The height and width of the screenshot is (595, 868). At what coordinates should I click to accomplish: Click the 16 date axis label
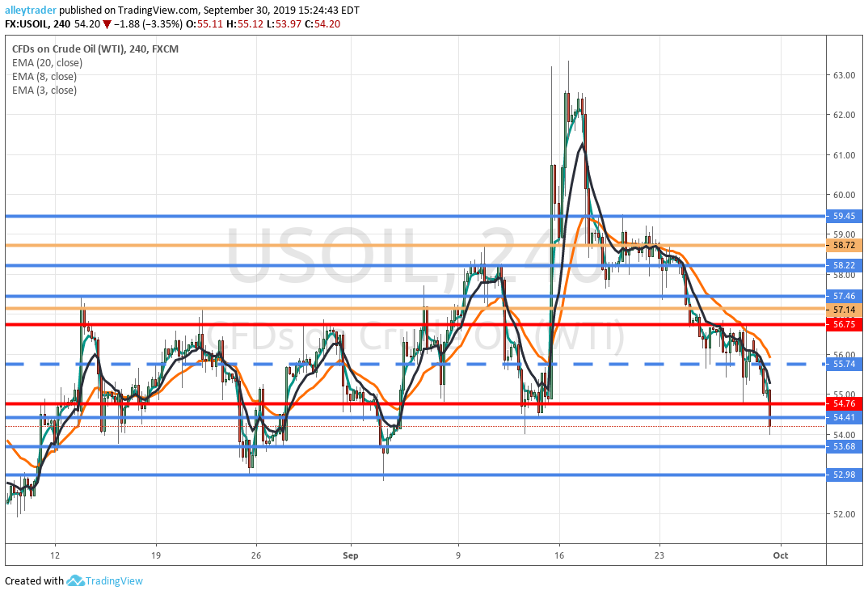pos(559,555)
